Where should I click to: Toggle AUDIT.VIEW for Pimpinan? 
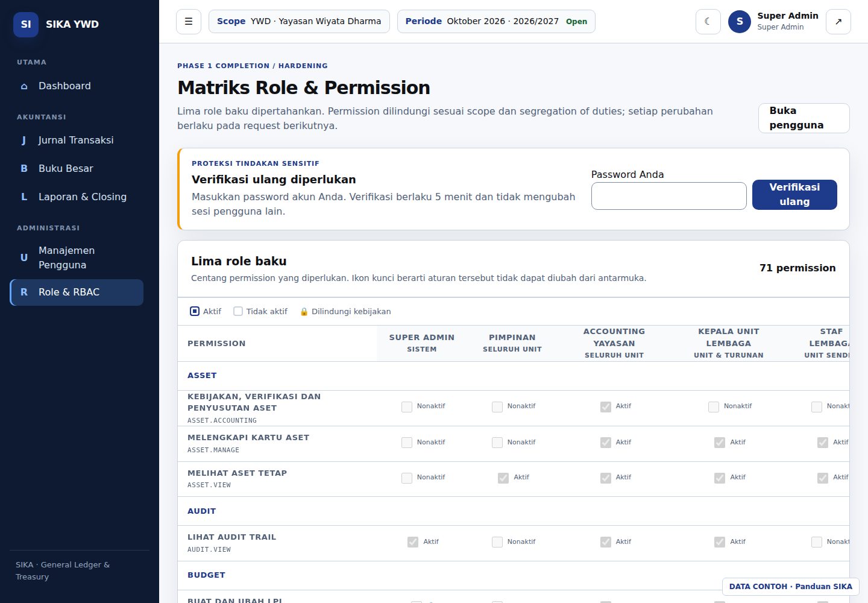coord(497,542)
